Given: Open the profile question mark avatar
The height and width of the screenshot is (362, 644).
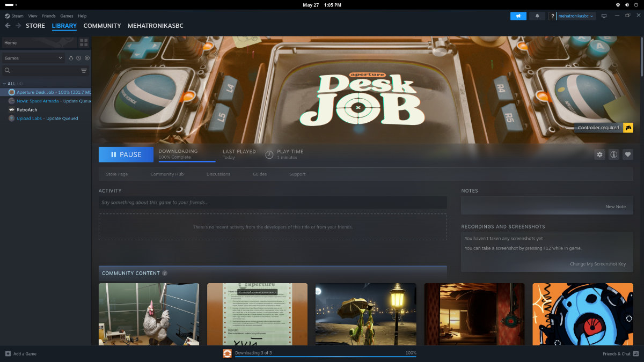Looking at the screenshot, I should click(552, 16).
